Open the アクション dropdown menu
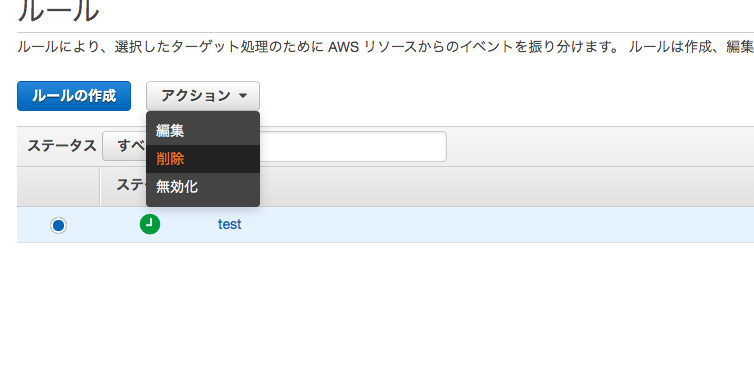The width and height of the screenshot is (754, 374). pos(203,96)
